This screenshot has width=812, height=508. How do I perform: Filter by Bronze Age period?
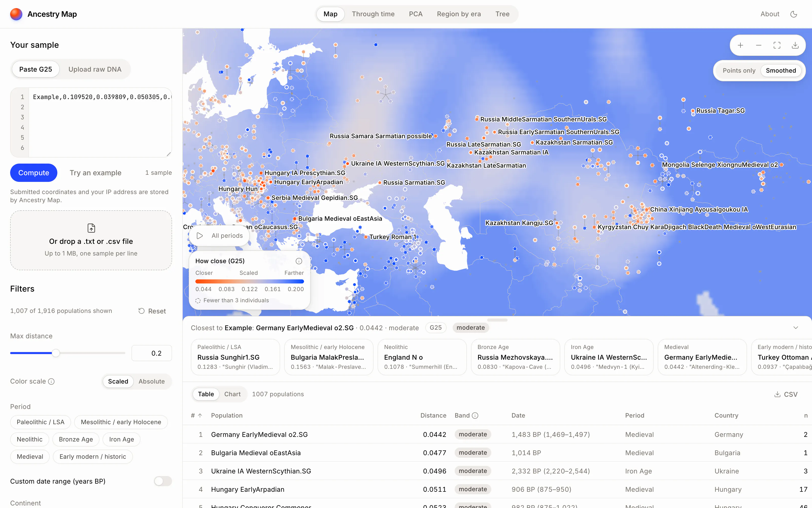click(x=76, y=439)
